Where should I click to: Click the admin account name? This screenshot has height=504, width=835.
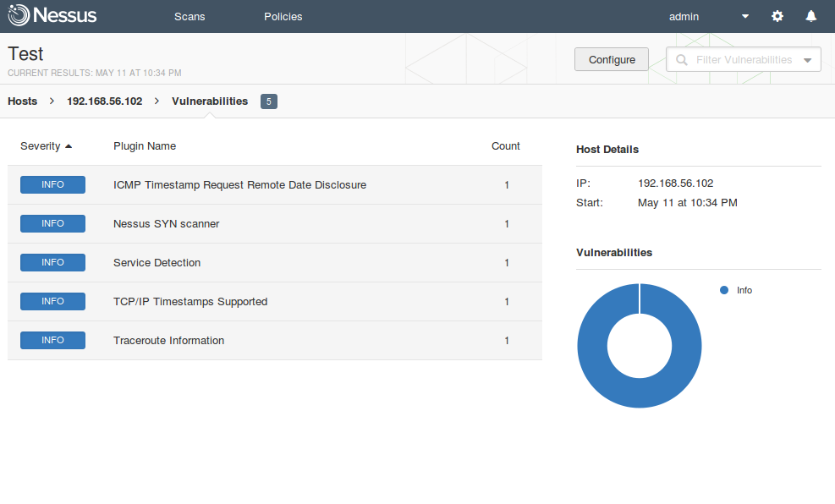(684, 17)
